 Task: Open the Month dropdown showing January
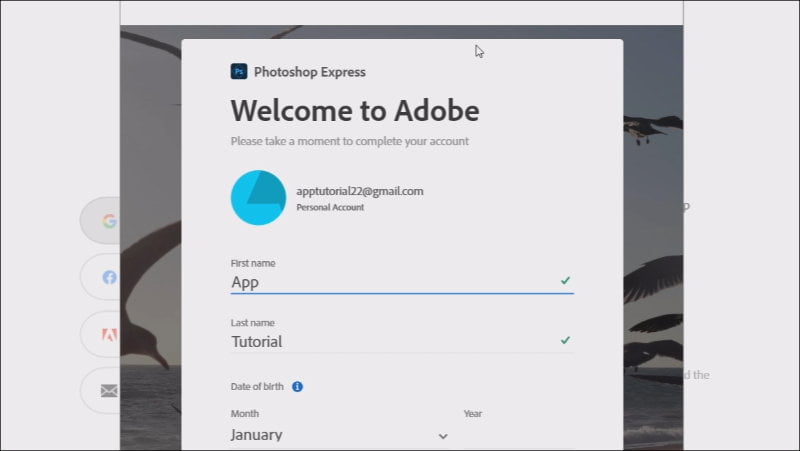[340, 435]
